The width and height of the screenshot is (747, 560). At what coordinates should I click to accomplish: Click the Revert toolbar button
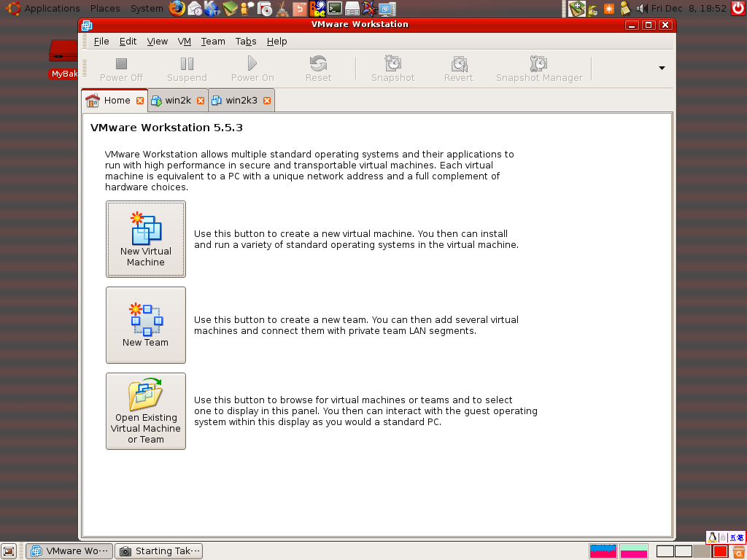tap(458, 69)
